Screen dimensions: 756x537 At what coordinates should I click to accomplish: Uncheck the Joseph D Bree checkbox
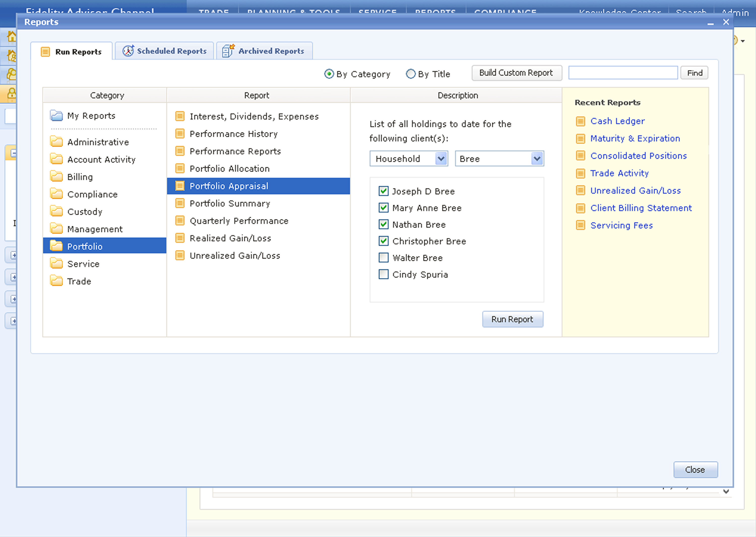coord(383,191)
